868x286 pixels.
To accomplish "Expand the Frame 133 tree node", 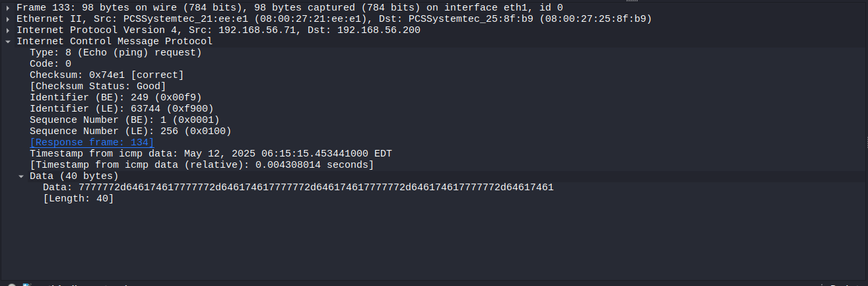I will tap(7, 7).
